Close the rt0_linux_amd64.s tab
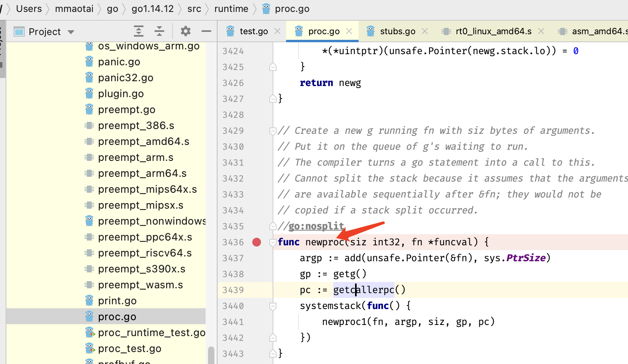The height and width of the screenshot is (364, 628). click(x=541, y=31)
